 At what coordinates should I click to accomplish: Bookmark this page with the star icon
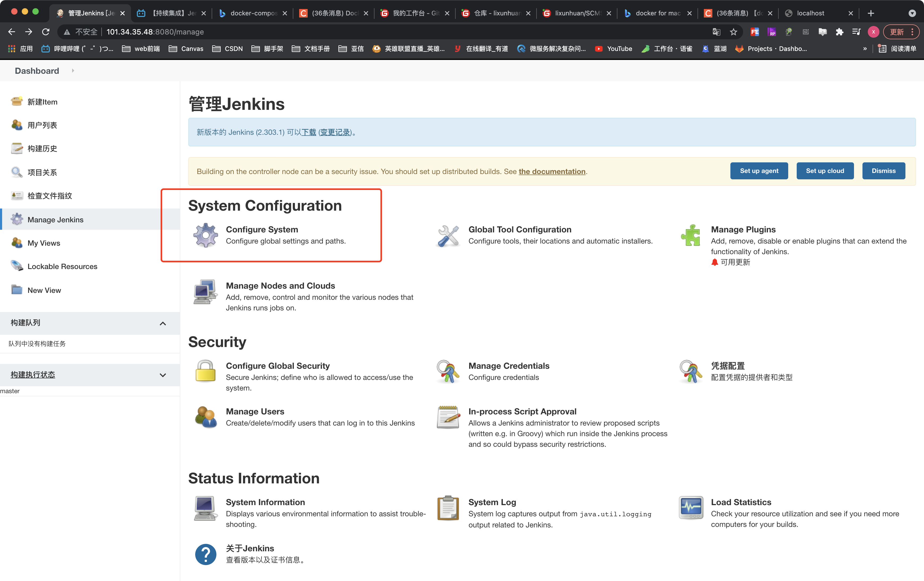[x=733, y=32]
